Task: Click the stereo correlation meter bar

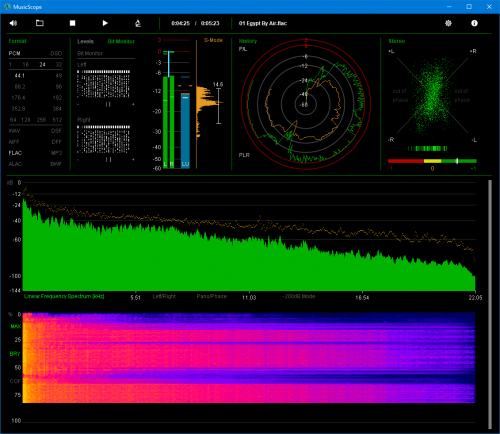Action: click(432, 161)
